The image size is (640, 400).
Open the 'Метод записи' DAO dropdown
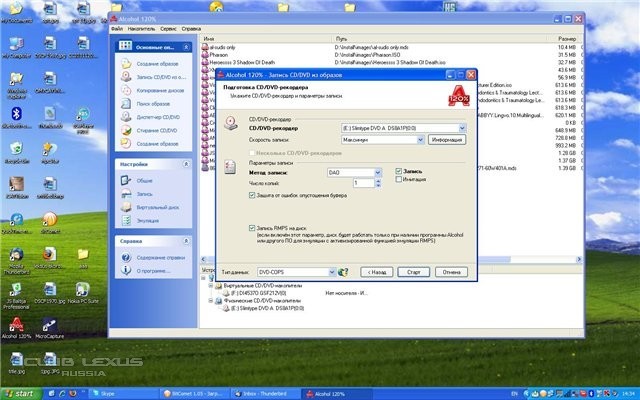376,172
